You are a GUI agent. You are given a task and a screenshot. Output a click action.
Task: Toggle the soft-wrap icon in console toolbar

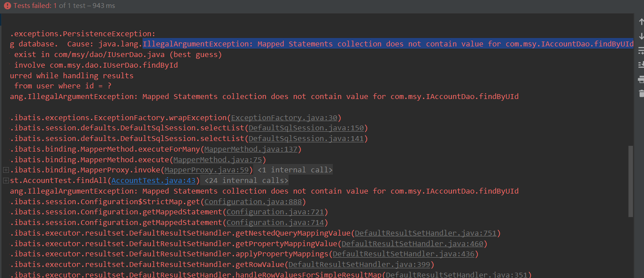coord(641,51)
